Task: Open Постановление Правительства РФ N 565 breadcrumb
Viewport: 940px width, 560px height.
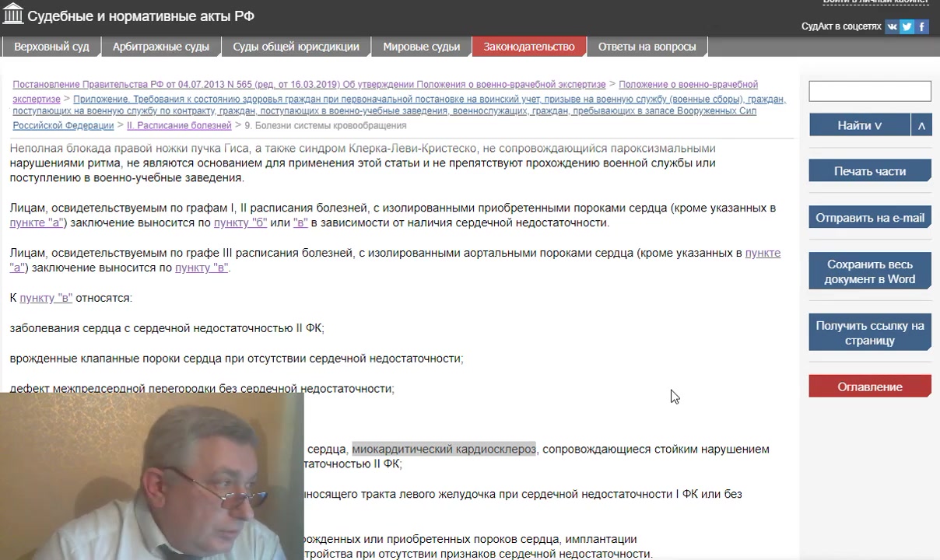Action: pyautogui.click(x=309, y=84)
